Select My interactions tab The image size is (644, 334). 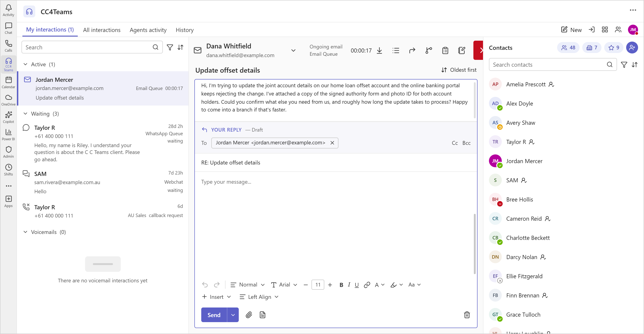[50, 30]
